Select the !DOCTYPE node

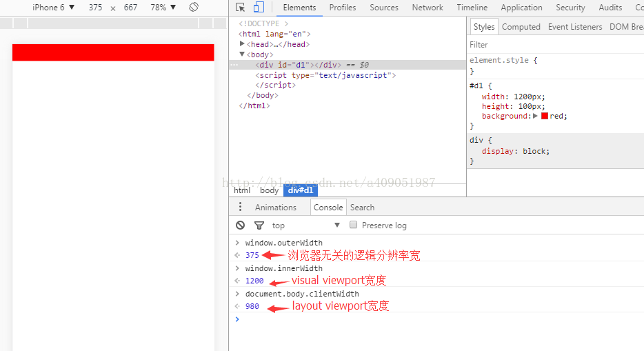click(x=263, y=23)
